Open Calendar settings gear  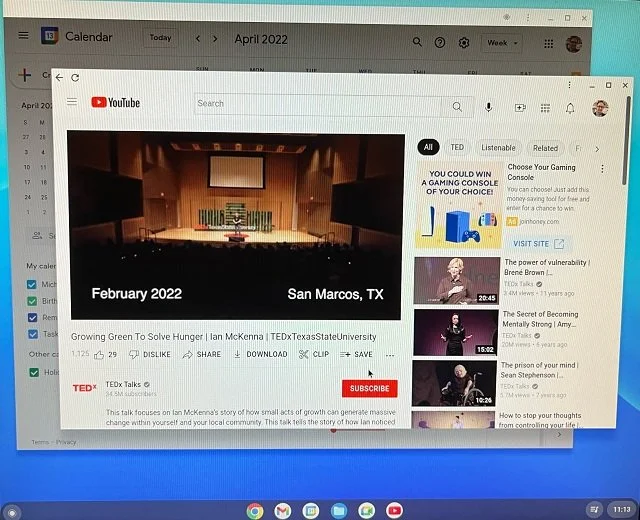pos(464,42)
